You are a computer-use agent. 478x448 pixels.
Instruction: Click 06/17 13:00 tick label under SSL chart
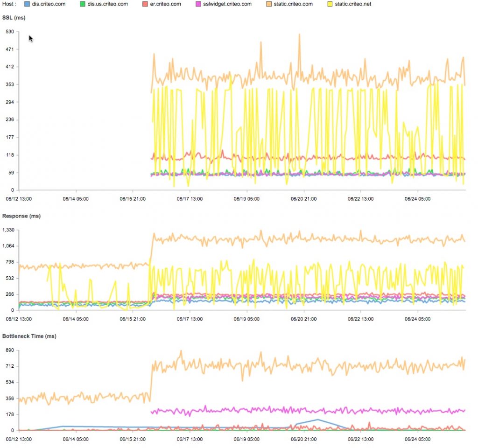190,199
